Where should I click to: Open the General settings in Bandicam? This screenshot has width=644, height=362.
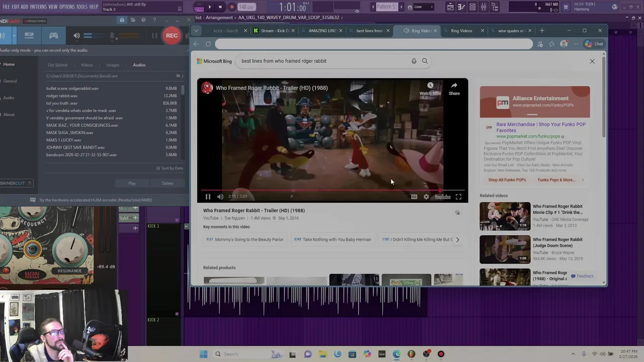10,81
